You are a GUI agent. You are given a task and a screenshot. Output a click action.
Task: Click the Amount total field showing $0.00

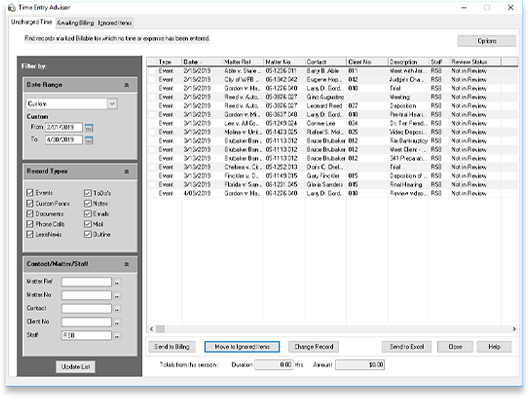(360, 365)
